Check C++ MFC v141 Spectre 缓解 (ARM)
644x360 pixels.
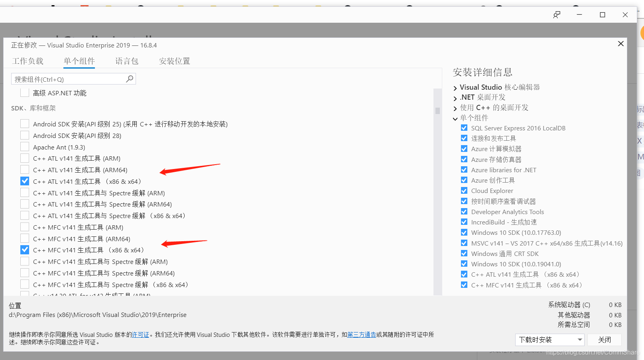25,261
